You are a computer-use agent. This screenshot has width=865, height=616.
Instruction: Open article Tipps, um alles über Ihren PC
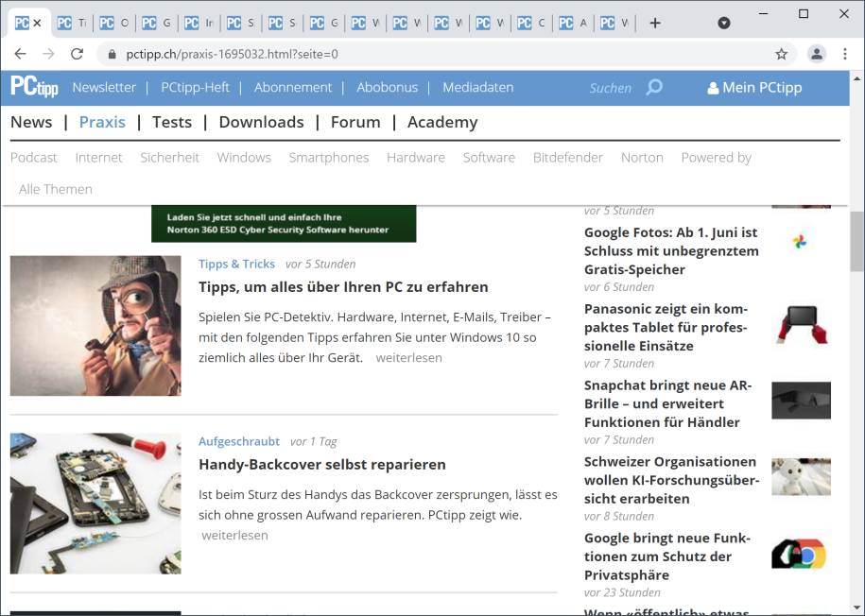point(343,287)
